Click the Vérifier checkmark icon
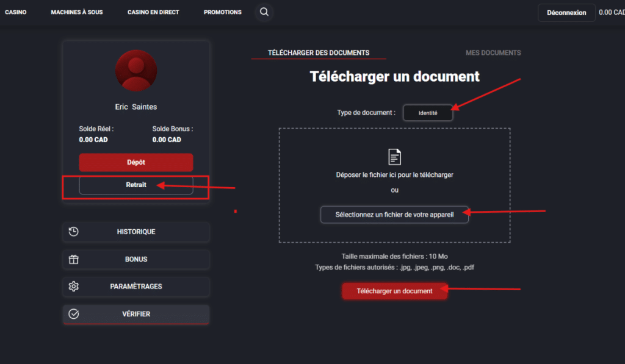Viewport: 625px width, 364px height. (74, 314)
